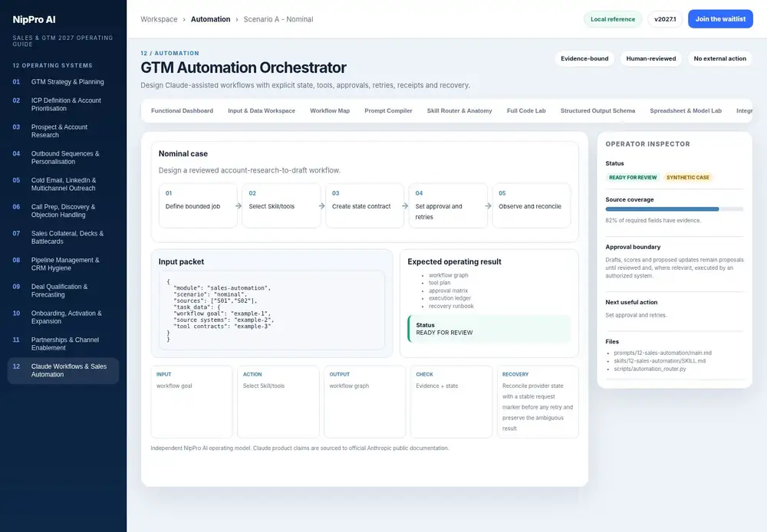
Task: Select step 01 Define bounded job
Action: (x=198, y=205)
